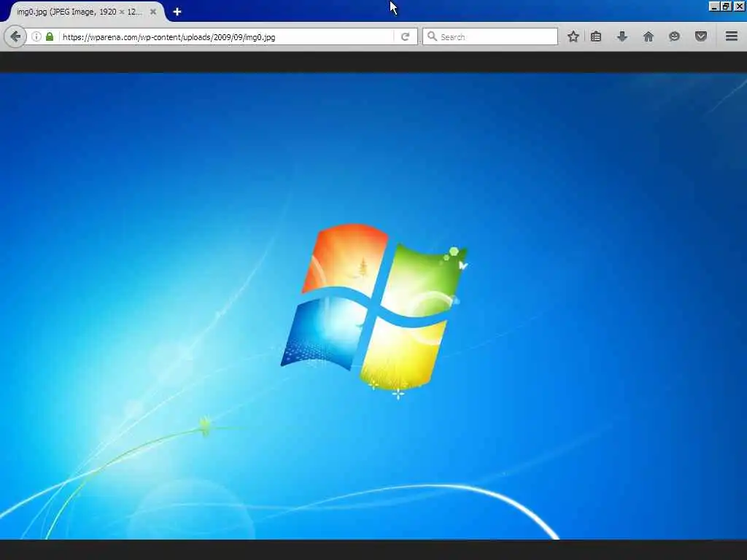This screenshot has width=747, height=560.
Task: Minimize the Firefox window
Action: coord(713,7)
